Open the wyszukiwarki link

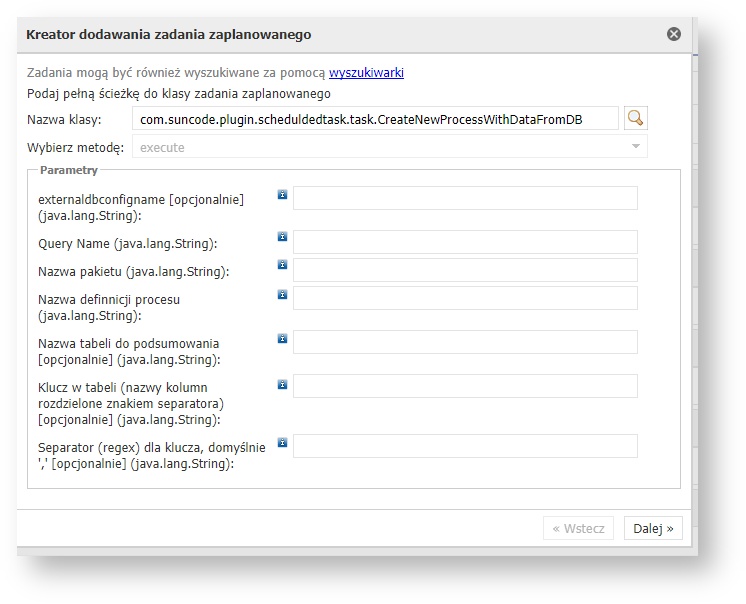[366, 72]
